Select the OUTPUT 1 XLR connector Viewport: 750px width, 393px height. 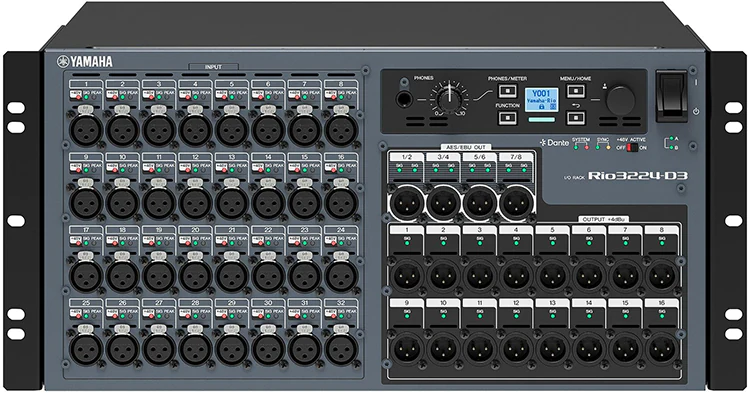point(407,276)
